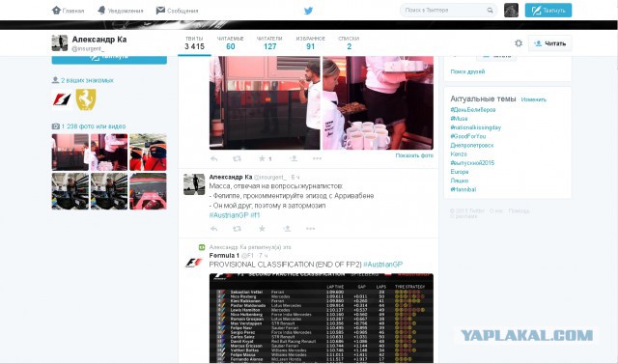Open the profile settings gear

(519, 42)
